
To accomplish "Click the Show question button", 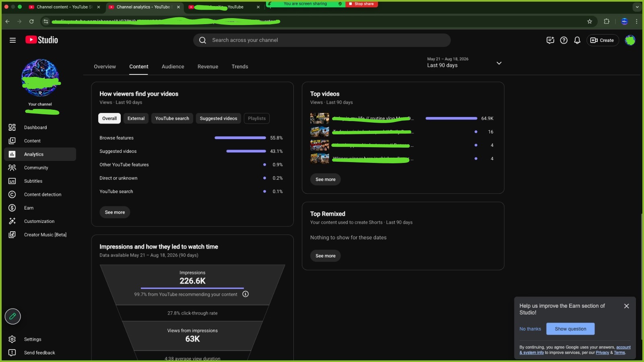I will pos(570,329).
